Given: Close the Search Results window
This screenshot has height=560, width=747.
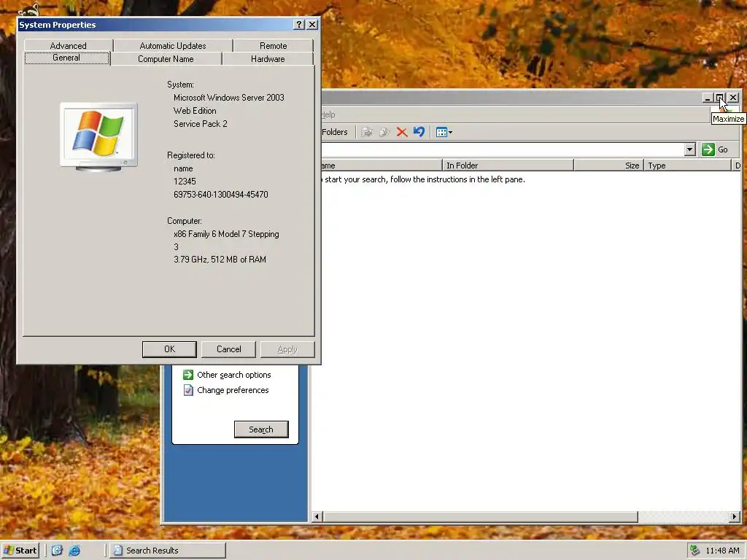Looking at the screenshot, I should point(734,98).
